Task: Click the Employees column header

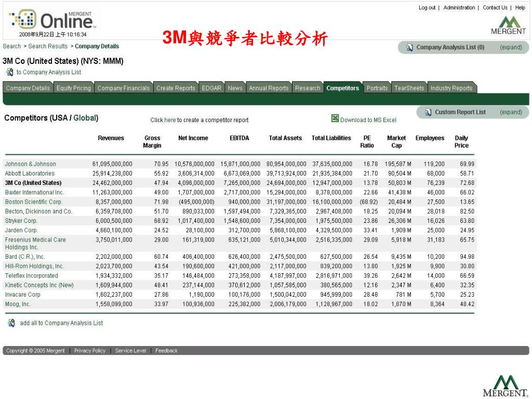Action: coord(430,138)
